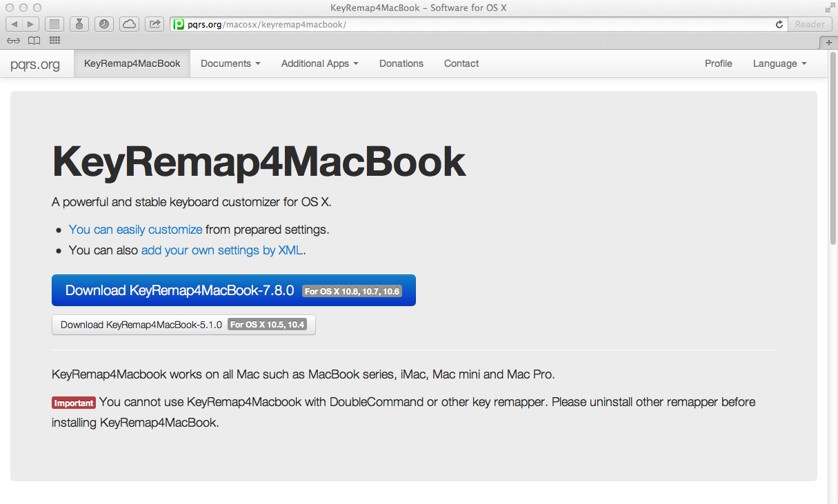Click the 'For OS X 10.5, 10.4' badge

click(267, 325)
